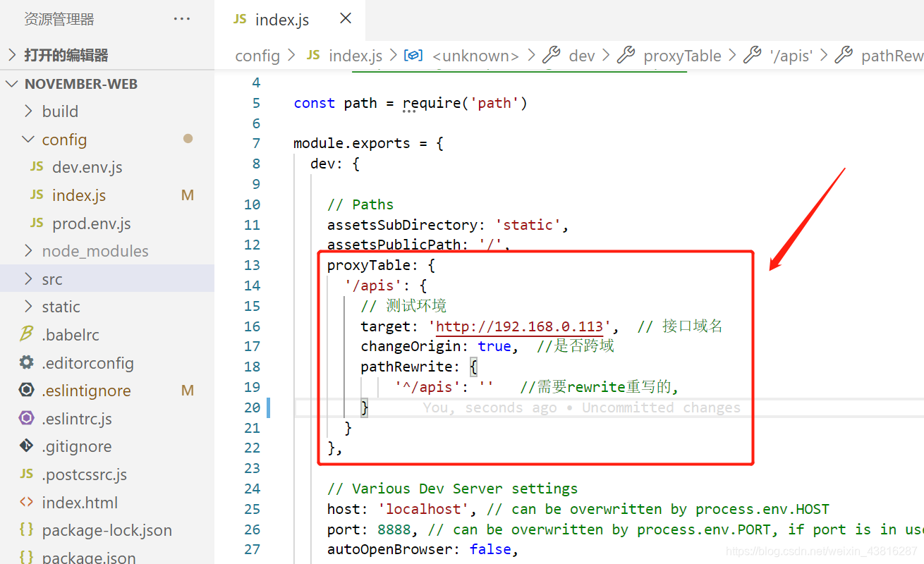This screenshot has height=564, width=924.
Task: Click the 'autoOpenBrowser: false' line
Action: (x=423, y=549)
